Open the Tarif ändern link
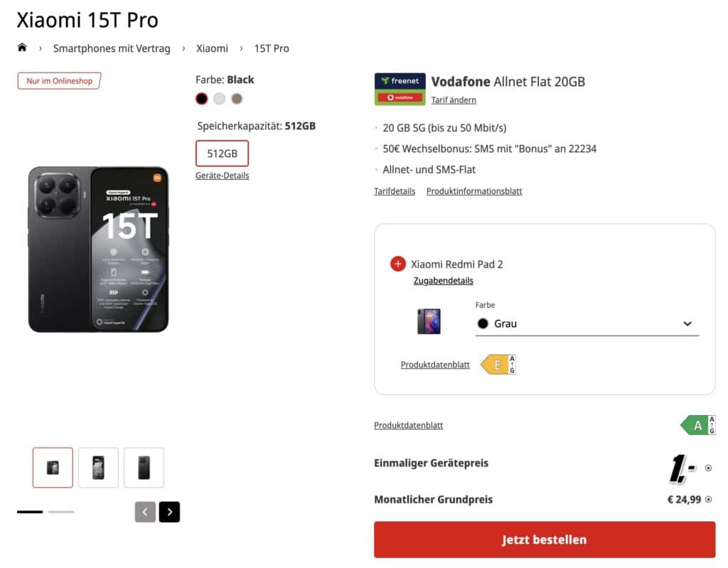 click(x=454, y=100)
